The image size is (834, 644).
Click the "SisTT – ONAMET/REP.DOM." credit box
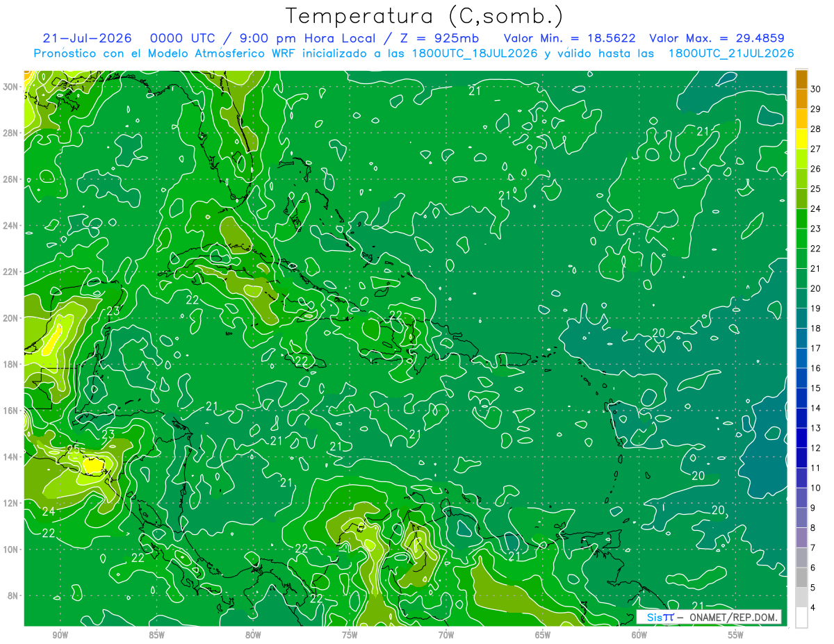pyautogui.click(x=709, y=617)
